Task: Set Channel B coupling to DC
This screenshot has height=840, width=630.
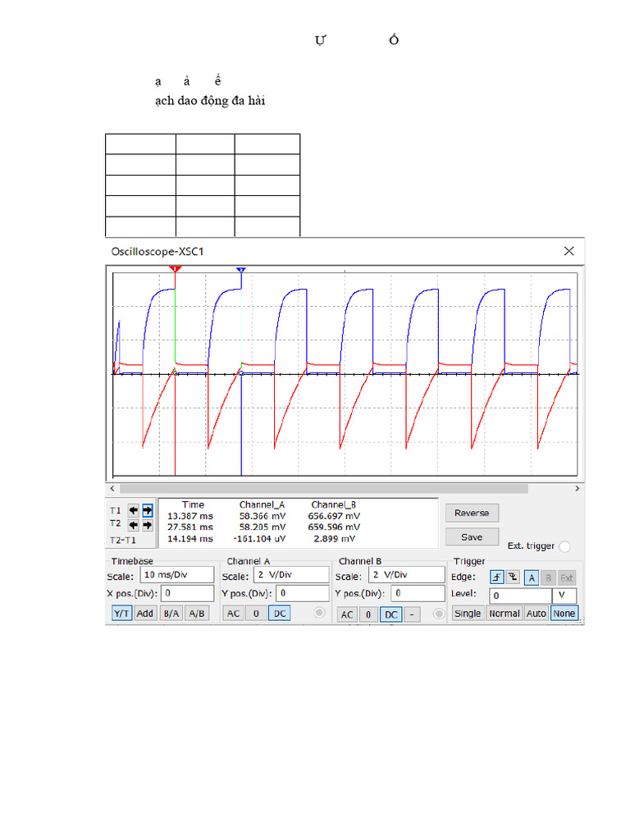Action: [391, 614]
